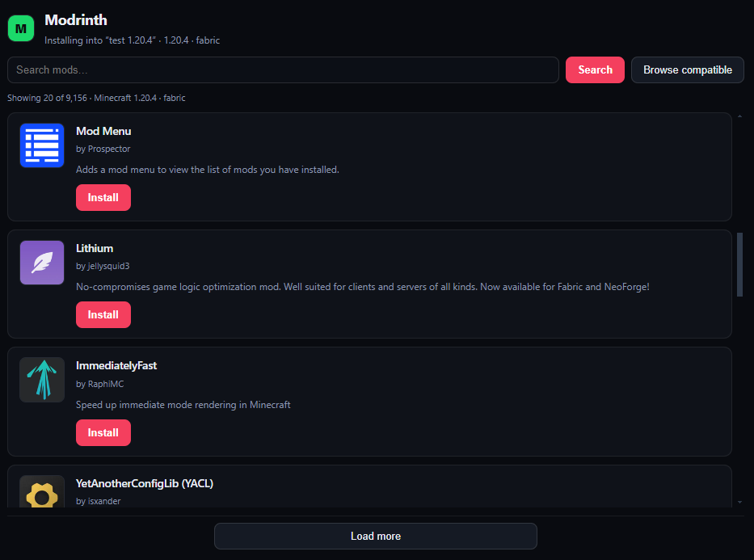Install the Lithium mod
Screen dimensions: 754x560
pos(103,315)
